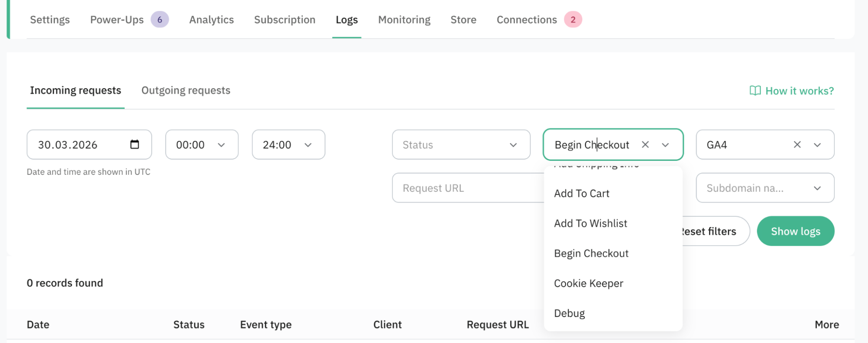Switch to the Connections tab
868x343 pixels.
pos(527,20)
